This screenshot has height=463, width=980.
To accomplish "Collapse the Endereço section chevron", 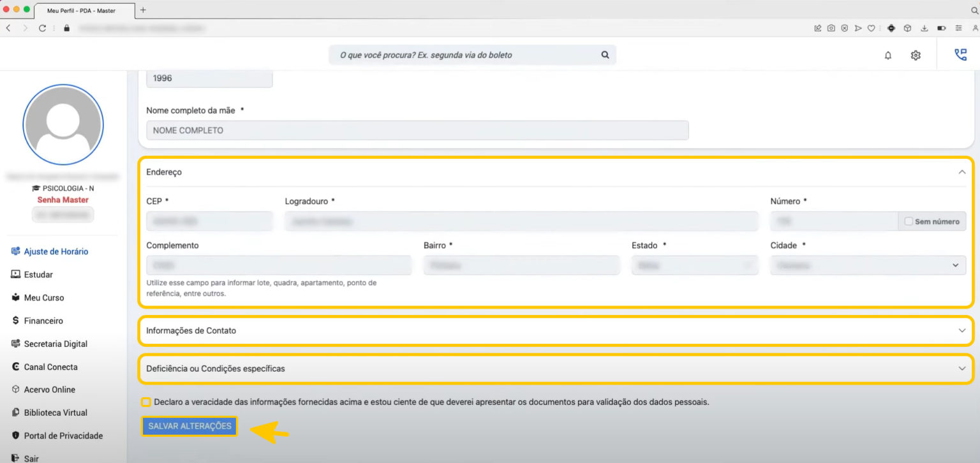I will point(962,172).
